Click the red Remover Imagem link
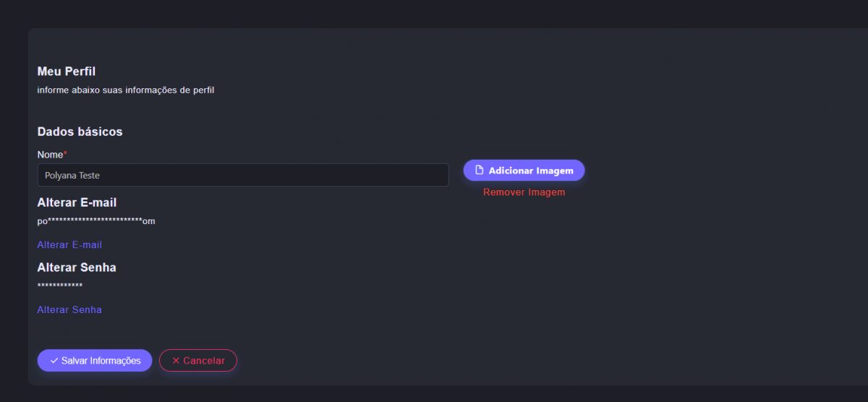 (x=524, y=192)
